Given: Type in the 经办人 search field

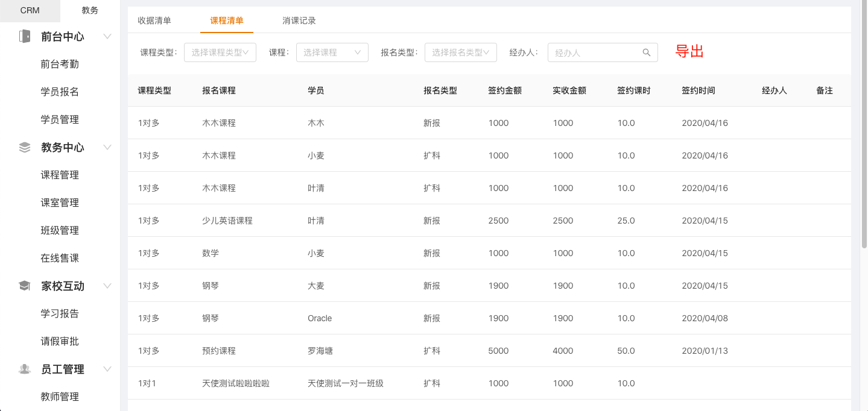Looking at the screenshot, I should click(x=594, y=52).
